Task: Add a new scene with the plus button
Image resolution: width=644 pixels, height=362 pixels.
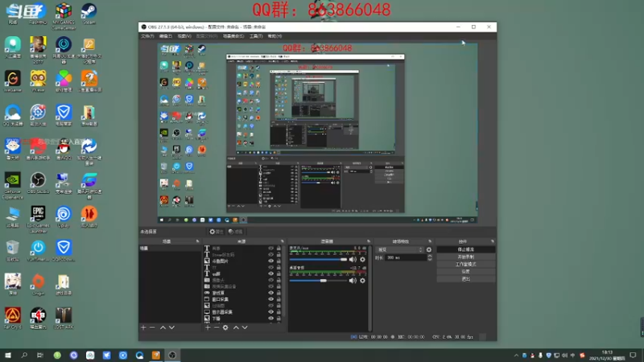Action: [143, 327]
